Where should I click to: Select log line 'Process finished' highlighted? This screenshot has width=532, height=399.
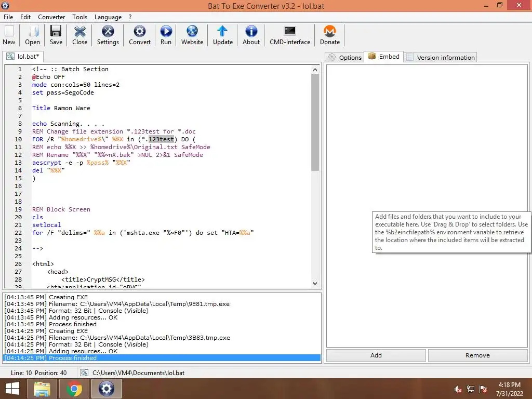click(x=162, y=358)
